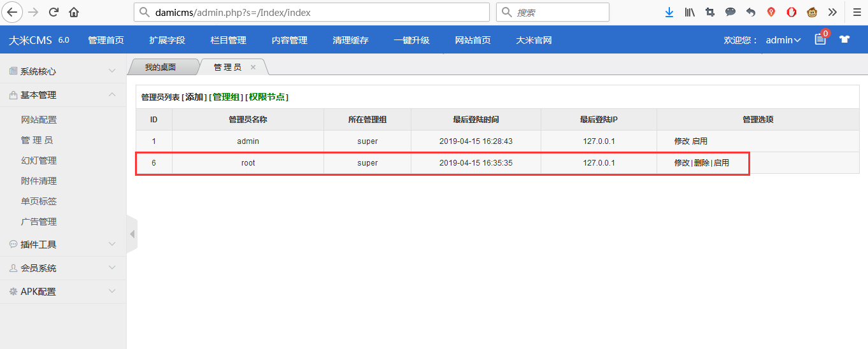Open the 权限节点 link
This screenshot has width=868, height=349.
[x=267, y=97]
